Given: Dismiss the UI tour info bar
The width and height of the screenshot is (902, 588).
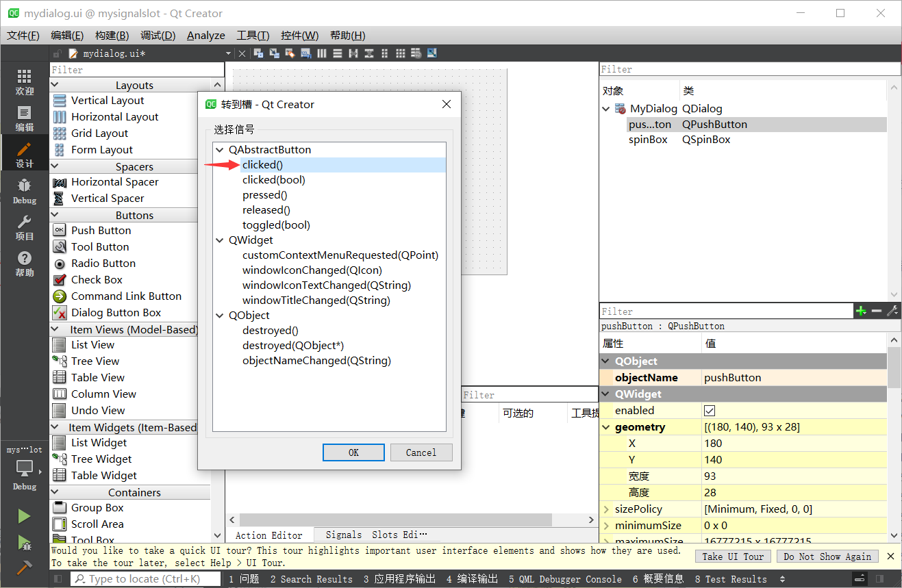Looking at the screenshot, I should (x=890, y=557).
